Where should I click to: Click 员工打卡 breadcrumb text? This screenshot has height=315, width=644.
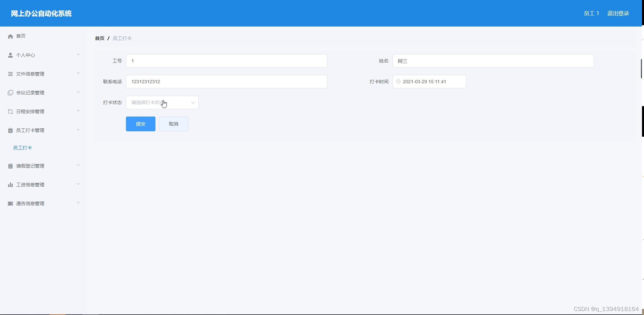[x=122, y=38]
